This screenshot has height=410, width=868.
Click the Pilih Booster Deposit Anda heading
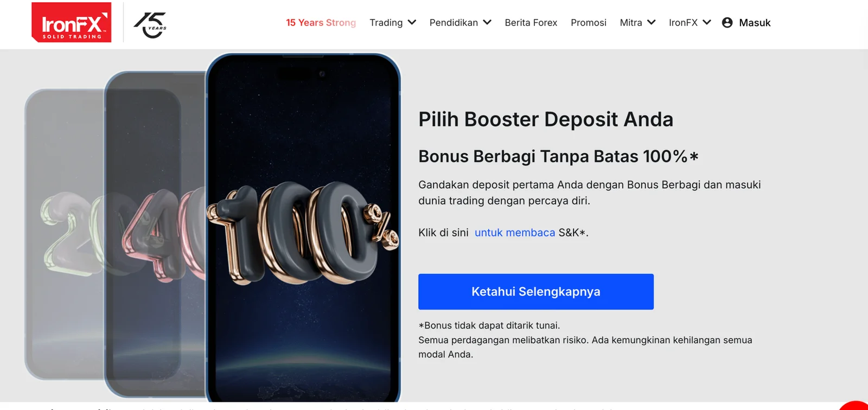[x=546, y=119]
